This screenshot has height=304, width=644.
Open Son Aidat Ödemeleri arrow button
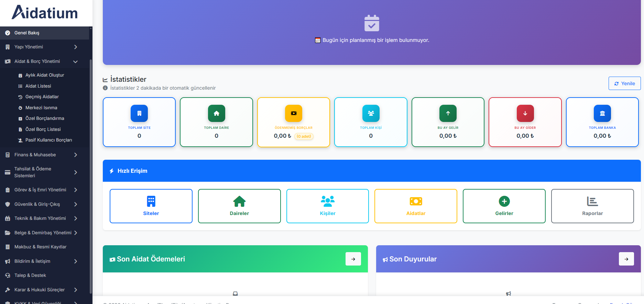353,259
